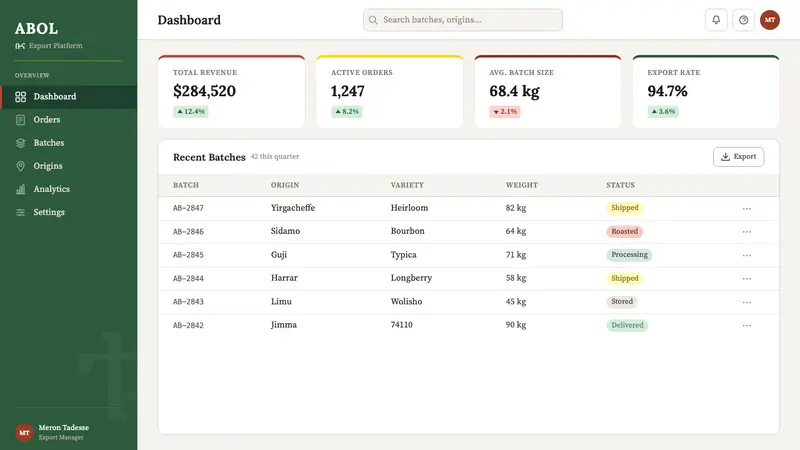Click the Orders document icon in sidebar
The height and width of the screenshot is (450, 800).
click(x=20, y=120)
